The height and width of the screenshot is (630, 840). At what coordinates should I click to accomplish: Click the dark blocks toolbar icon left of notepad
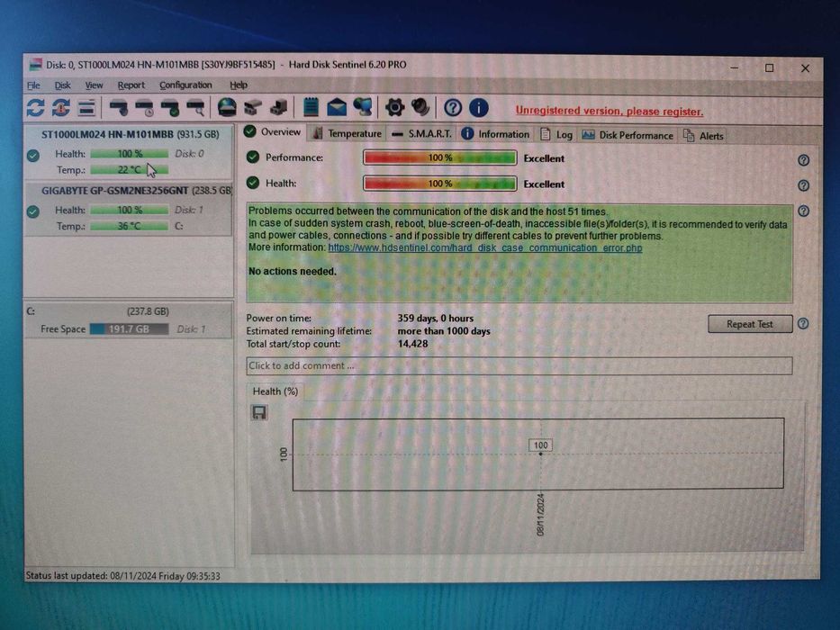tap(278, 108)
